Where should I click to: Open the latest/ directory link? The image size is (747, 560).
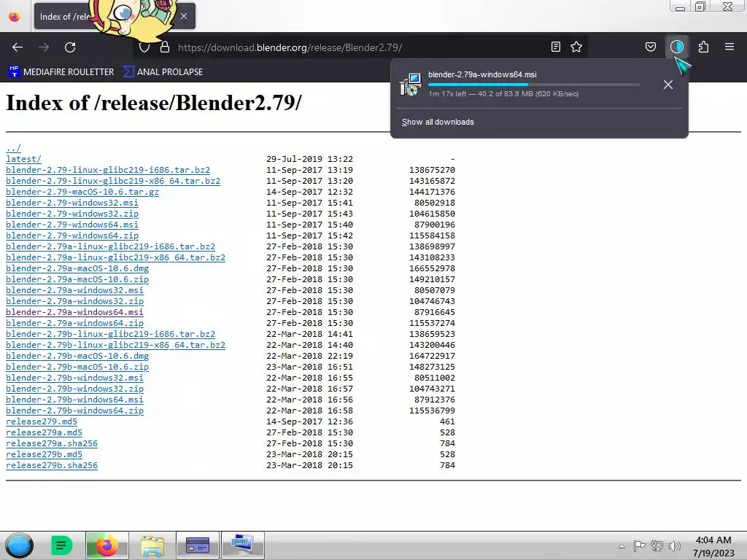pos(23,159)
